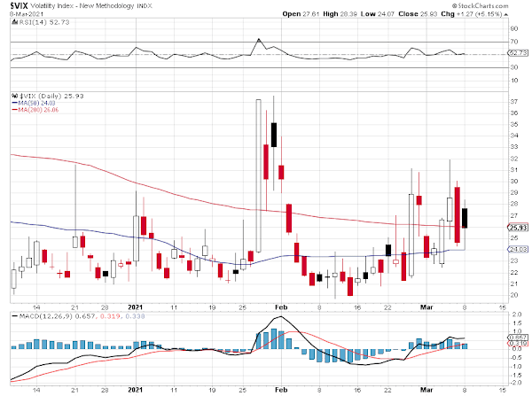The height and width of the screenshot is (396, 532).
Task: Click the up arrow next to Chg value
Action: (506, 14)
